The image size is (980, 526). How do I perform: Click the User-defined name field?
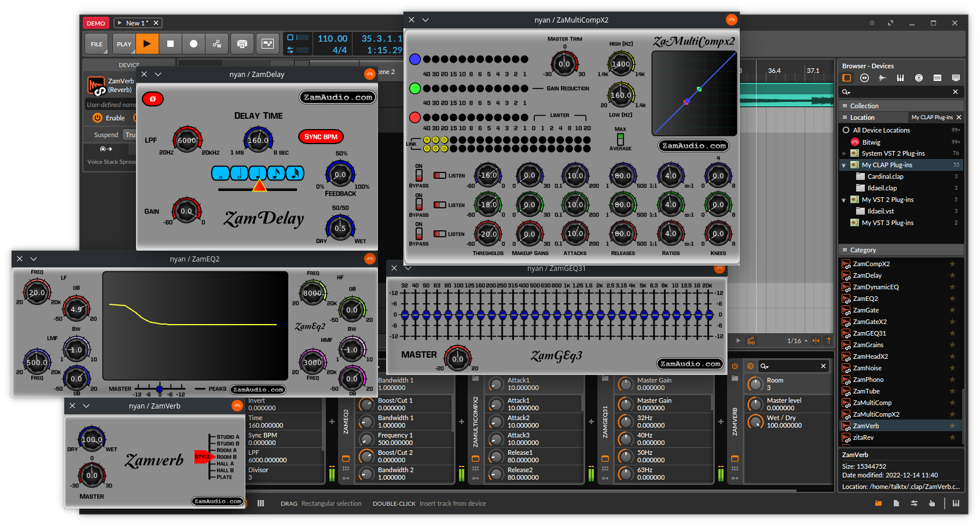111,105
